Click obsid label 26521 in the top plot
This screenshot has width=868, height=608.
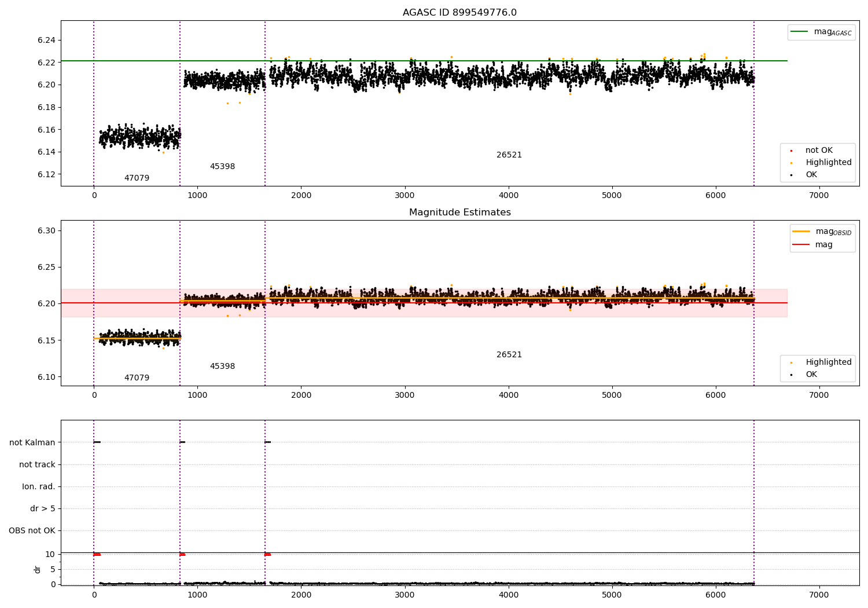[x=509, y=155]
